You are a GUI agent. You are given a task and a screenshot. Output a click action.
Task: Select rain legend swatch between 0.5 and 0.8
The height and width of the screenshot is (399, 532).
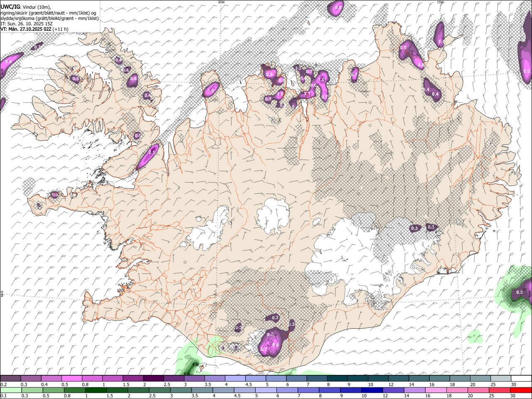(x=53, y=390)
